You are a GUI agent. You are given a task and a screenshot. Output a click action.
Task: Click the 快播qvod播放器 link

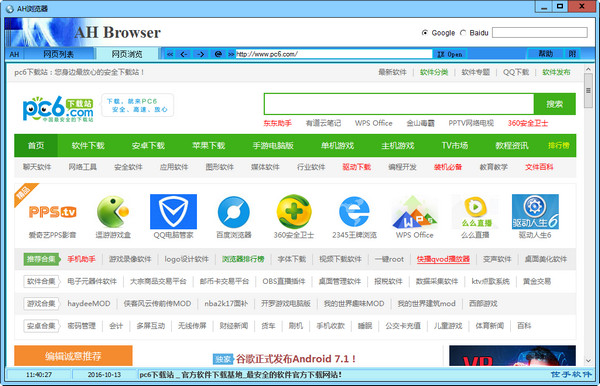(x=443, y=259)
